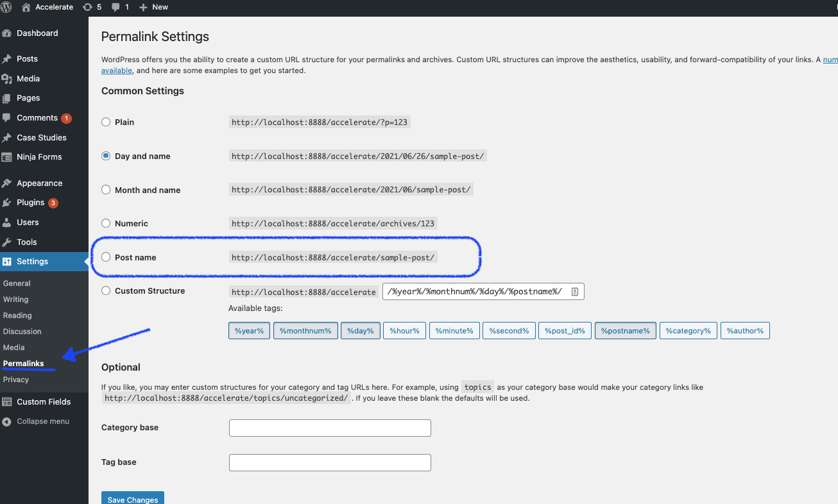Click the New label in admin bar
Image resolution: width=838 pixels, height=504 pixels.
[160, 7]
